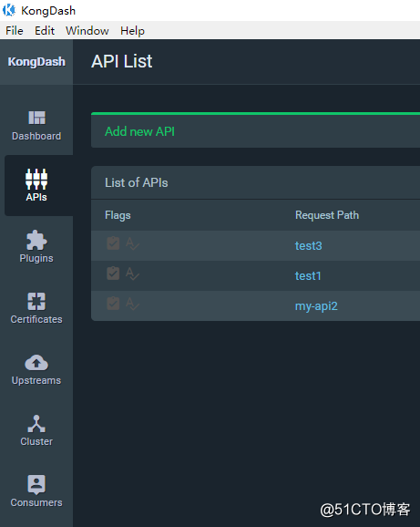Screen dimensions: 420x527
Task: Open the test3 API link
Action: point(309,245)
